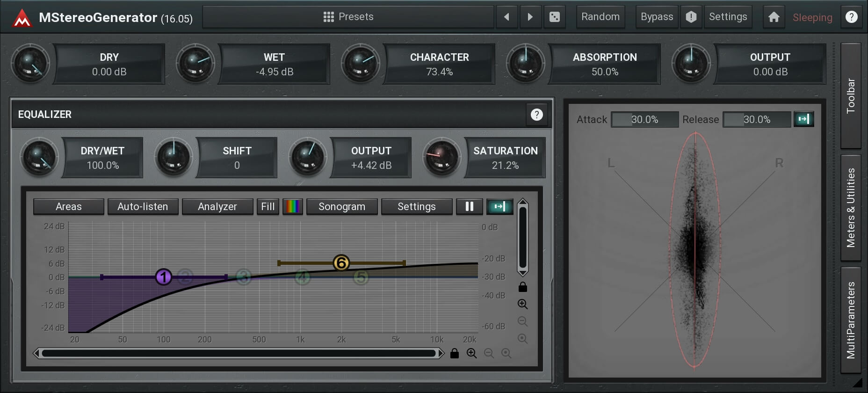Click the zoom-in magnifier beside vertical scrollbar
This screenshot has width=868, height=393.
coord(522,304)
